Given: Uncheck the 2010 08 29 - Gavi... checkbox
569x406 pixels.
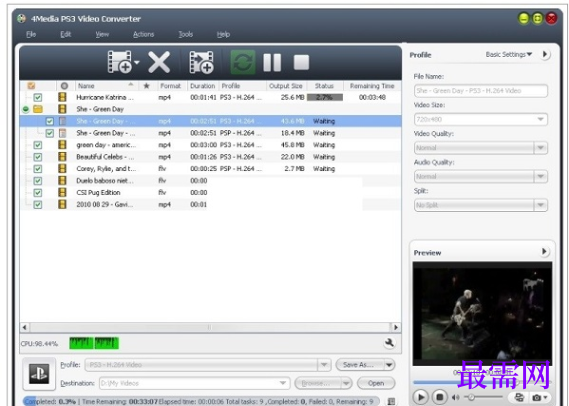Looking at the screenshot, I should [x=38, y=205].
